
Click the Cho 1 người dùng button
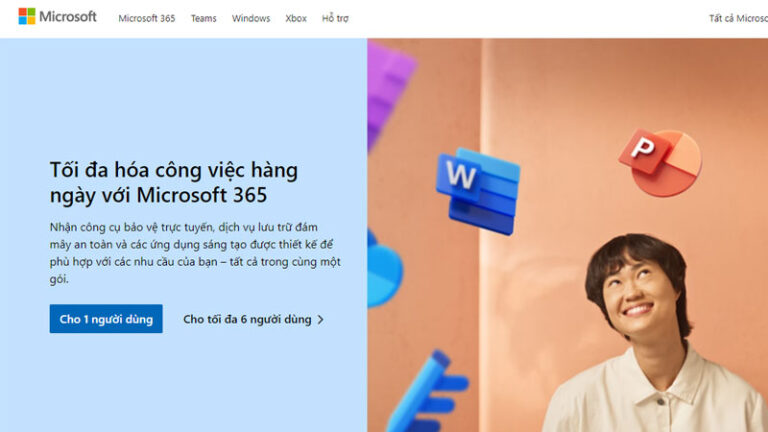pos(106,319)
